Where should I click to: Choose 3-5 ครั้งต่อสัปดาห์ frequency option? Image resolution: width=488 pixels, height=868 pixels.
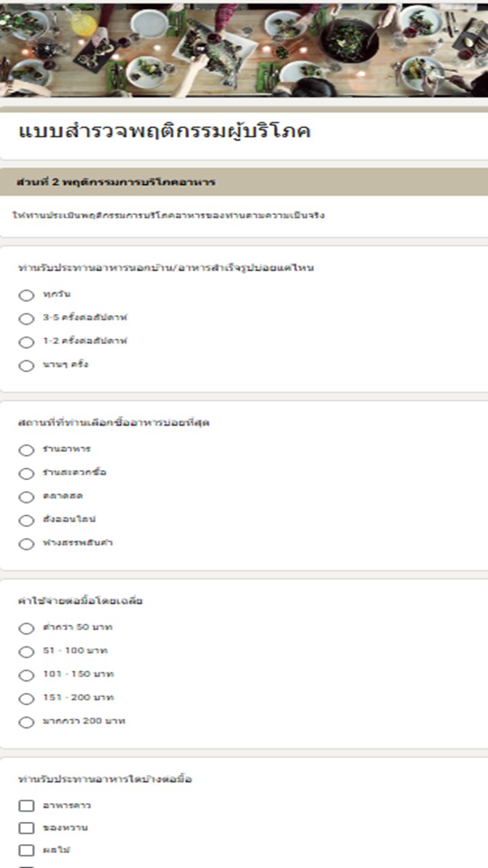point(26,318)
